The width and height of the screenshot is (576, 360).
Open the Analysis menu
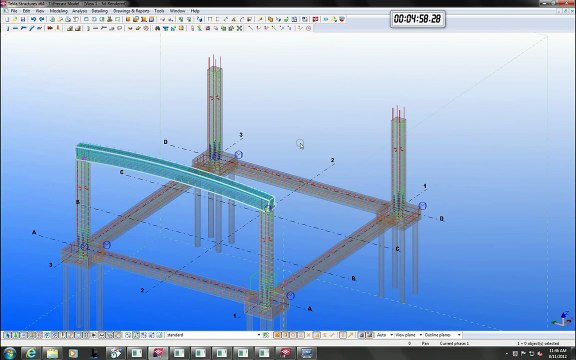[79, 11]
